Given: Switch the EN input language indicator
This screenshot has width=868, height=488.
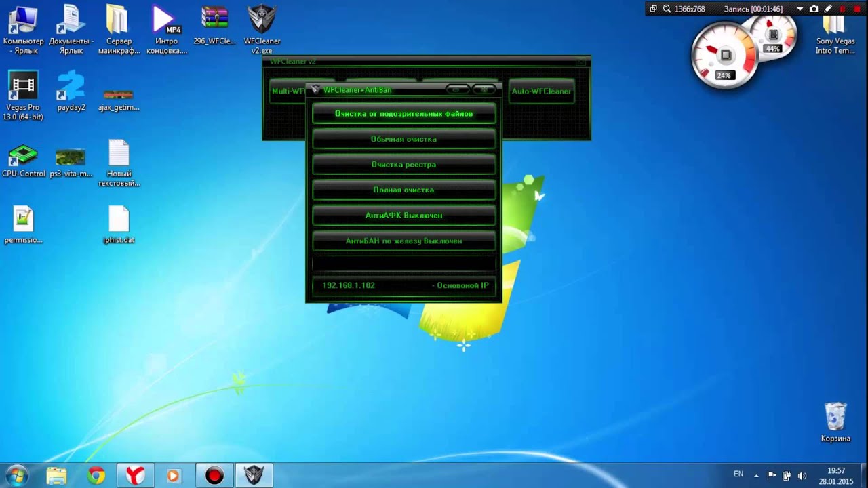Looking at the screenshot, I should (x=738, y=474).
